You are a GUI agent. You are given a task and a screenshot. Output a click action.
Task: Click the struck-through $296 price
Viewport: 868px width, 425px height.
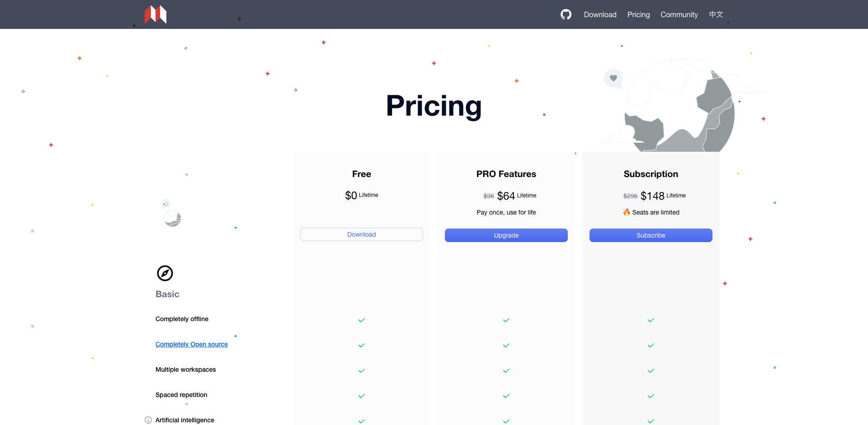630,196
